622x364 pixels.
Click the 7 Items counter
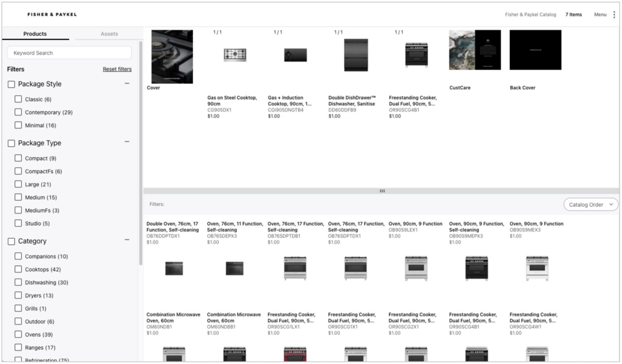point(573,15)
